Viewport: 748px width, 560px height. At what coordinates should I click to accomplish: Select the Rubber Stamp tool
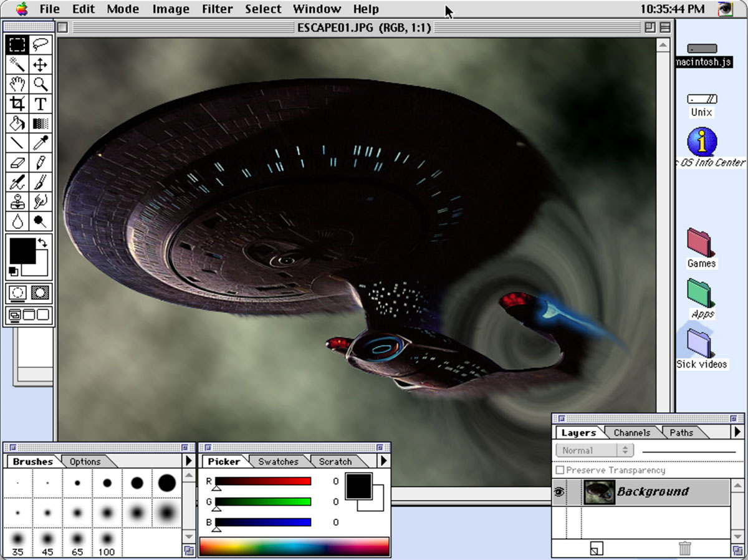click(x=17, y=201)
